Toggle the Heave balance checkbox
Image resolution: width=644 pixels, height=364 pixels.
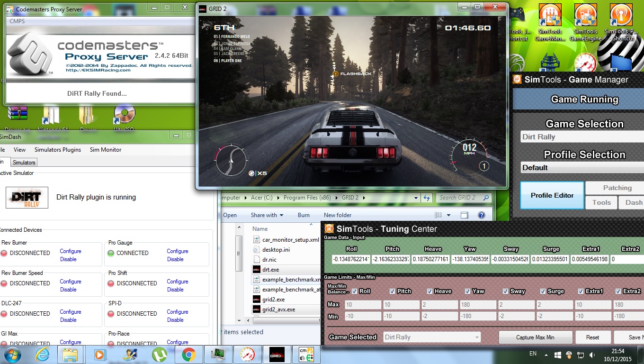click(430, 291)
